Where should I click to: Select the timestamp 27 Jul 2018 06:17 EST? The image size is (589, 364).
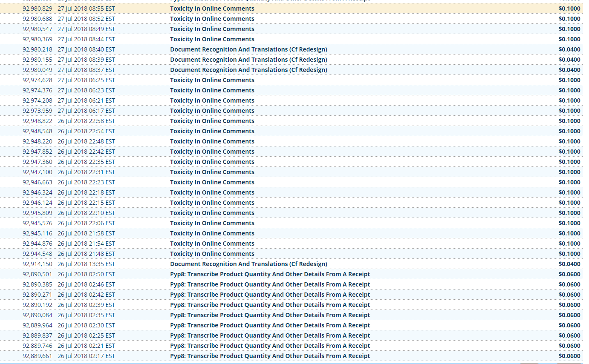tap(86, 111)
